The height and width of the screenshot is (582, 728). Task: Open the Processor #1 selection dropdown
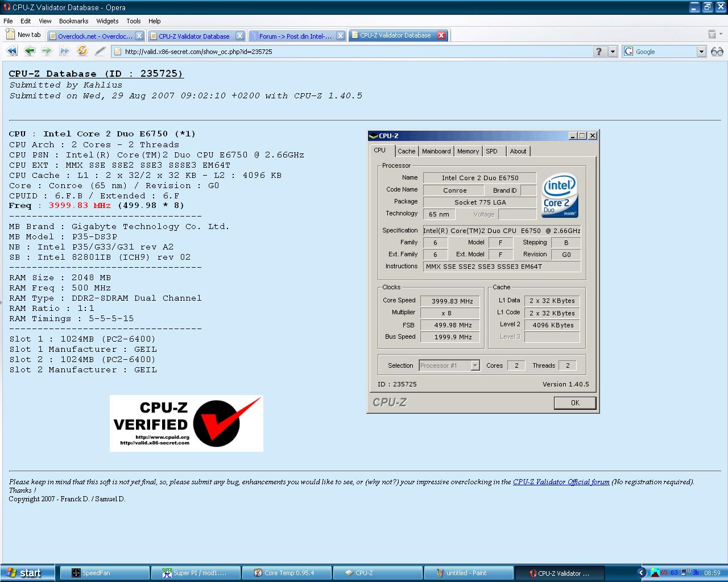pyautogui.click(x=475, y=365)
